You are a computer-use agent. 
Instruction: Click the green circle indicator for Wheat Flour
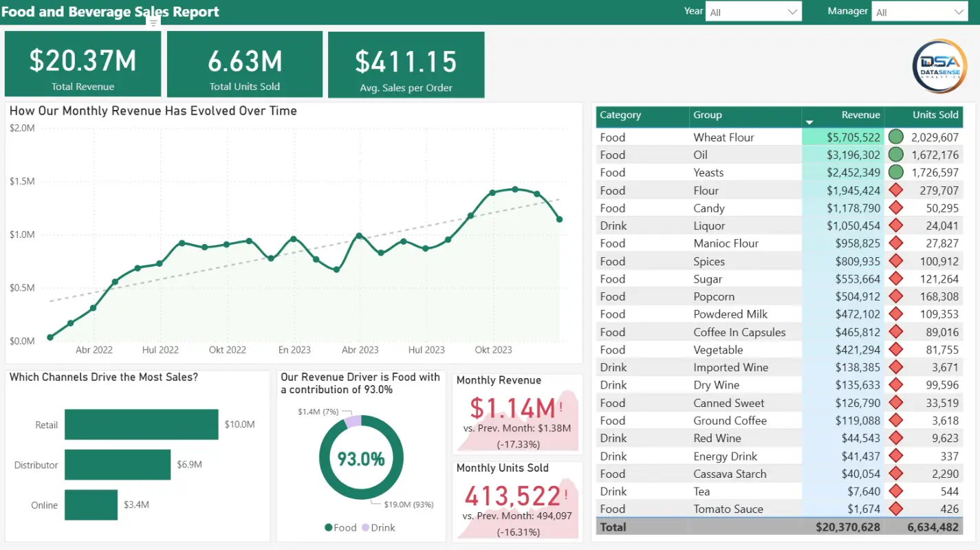pos(895,137)
